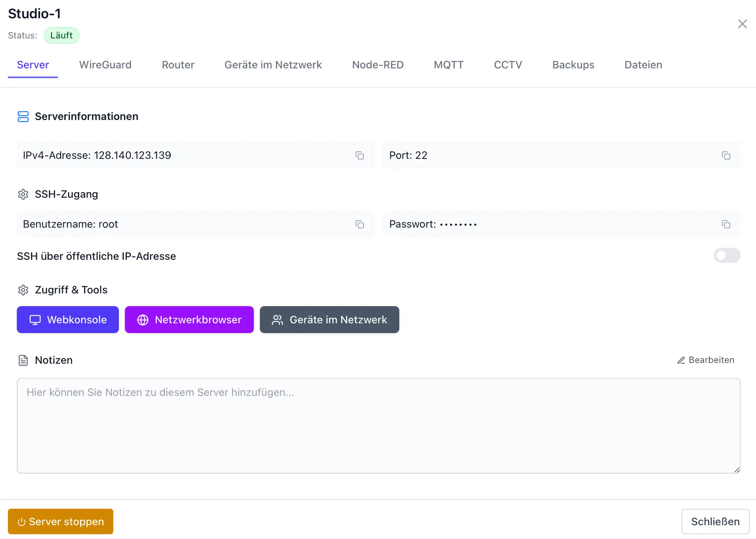The width and height of the screenshot is (756, 539).
Task: Copy the Benutzername root value
Action: tap(359, 224)
